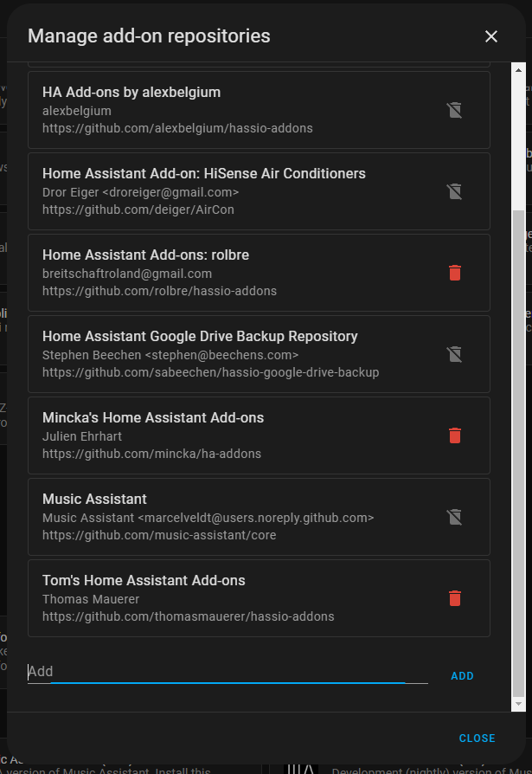Click the sabeechen/hassio-google-drive-backup URL

coord(210,372)
